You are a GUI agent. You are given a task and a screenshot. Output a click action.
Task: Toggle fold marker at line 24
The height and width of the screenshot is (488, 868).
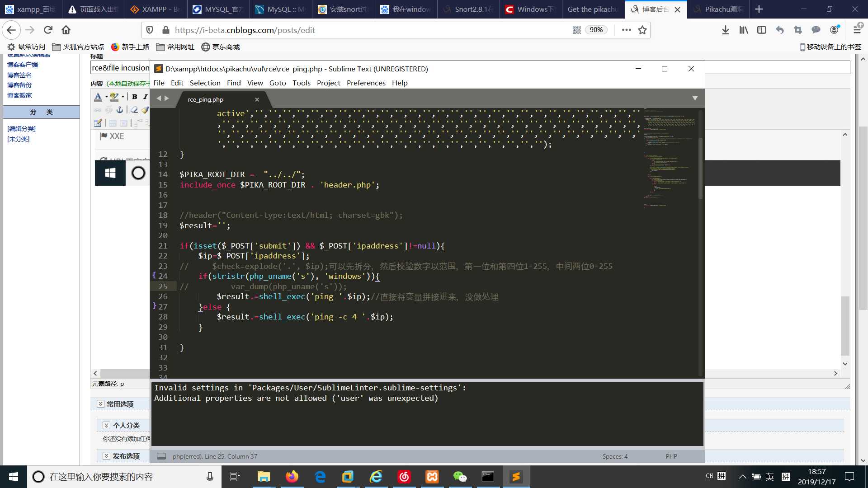(154, 275)
